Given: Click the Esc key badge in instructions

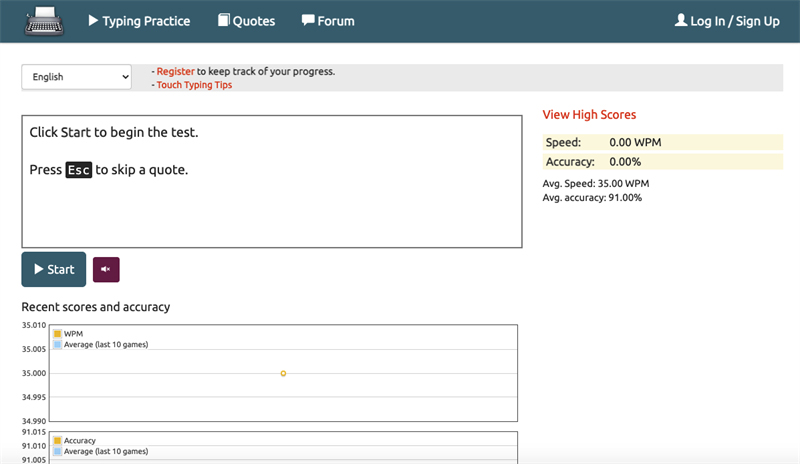Looking at the screenshot, I should point(78,170).
